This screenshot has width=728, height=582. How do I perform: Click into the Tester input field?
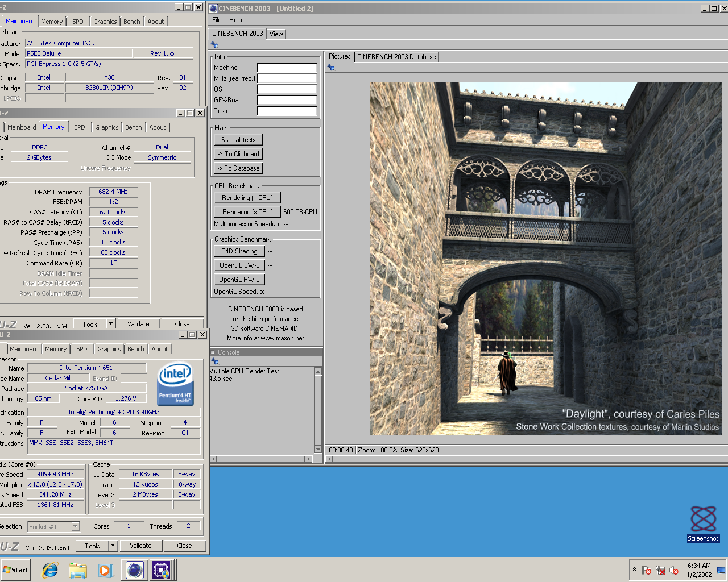click(x=287, y=111)
